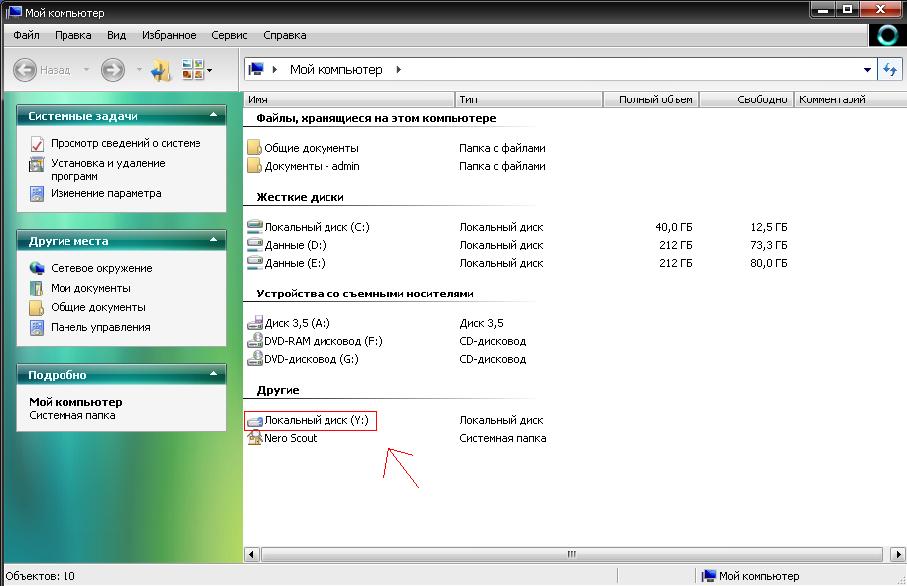This screenshot has height=586, width=907.
Task: Collapse the Другие места panel
Action: [213, 241]
